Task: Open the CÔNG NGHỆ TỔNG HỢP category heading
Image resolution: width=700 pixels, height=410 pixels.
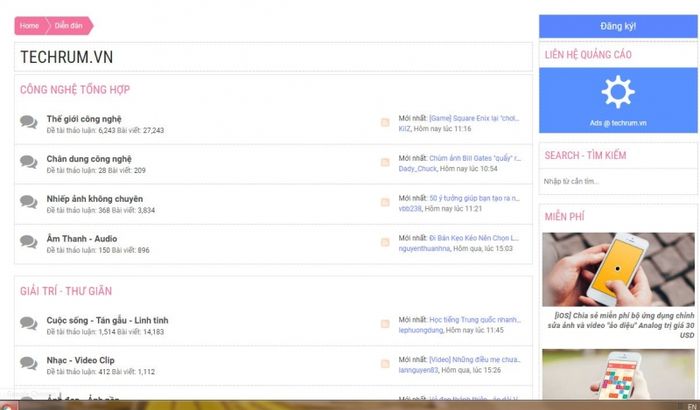Action: coord(75,90)
